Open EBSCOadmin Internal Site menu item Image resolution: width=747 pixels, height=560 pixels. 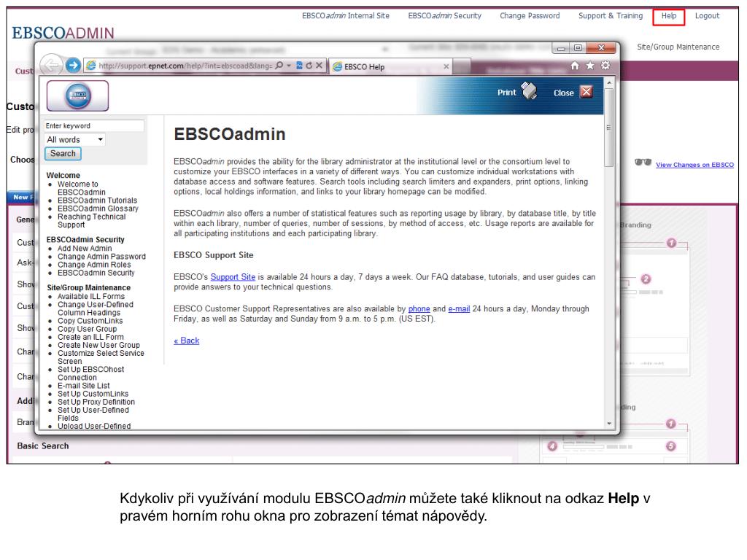[345, 16]
